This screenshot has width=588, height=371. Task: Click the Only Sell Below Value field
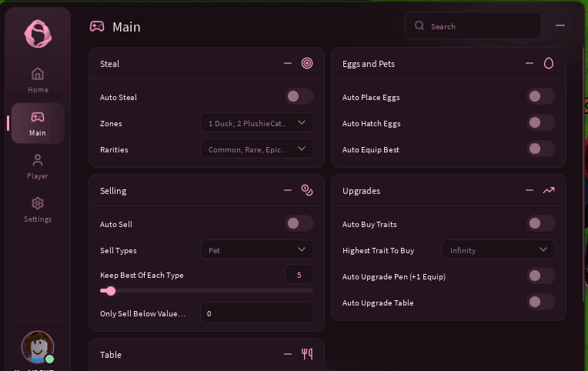pyautogui.click(x=257, y=313)
